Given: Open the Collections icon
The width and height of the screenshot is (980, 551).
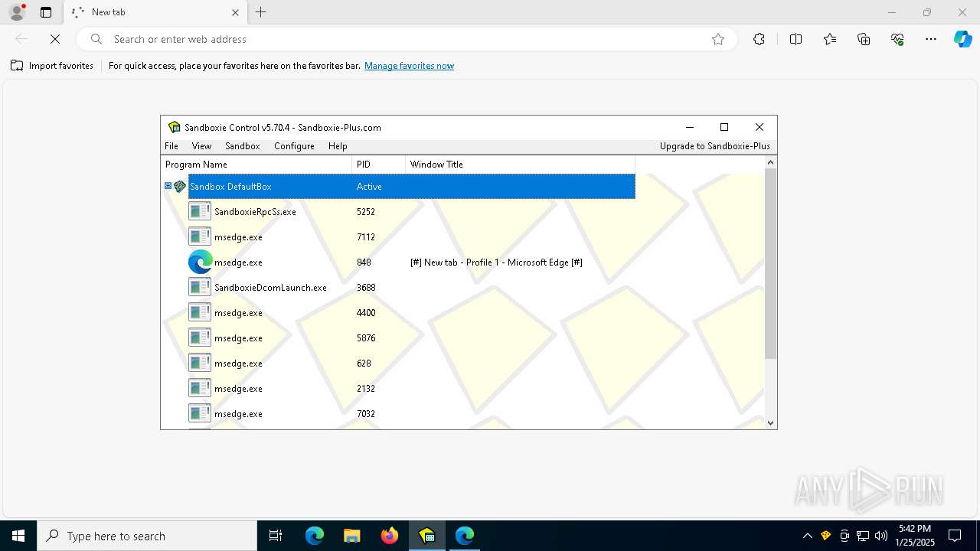Looking at the screenshot, I should 864,39.
